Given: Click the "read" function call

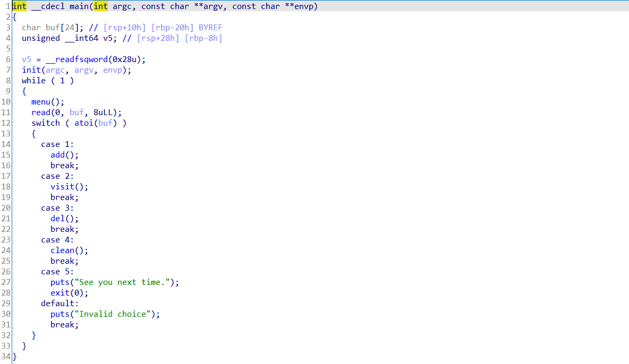Looking at the screenshot, I should tap(41, 112).
